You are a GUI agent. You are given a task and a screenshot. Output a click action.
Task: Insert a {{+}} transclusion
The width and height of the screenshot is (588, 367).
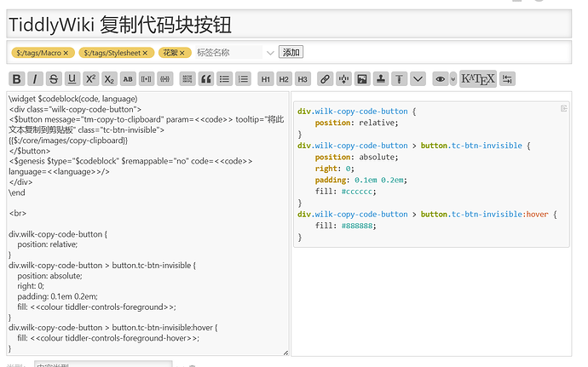[164, 79]
